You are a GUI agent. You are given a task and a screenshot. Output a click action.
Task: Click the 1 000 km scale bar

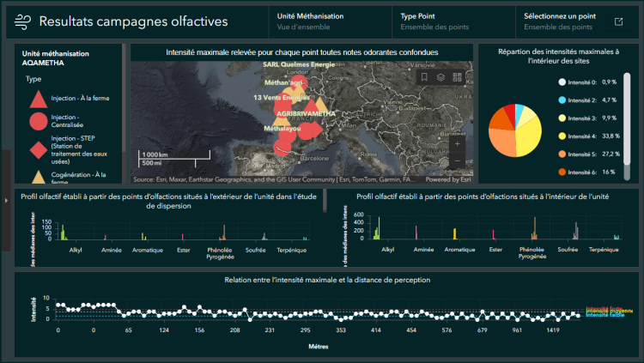pyautogui.click(x=174, y=154)
